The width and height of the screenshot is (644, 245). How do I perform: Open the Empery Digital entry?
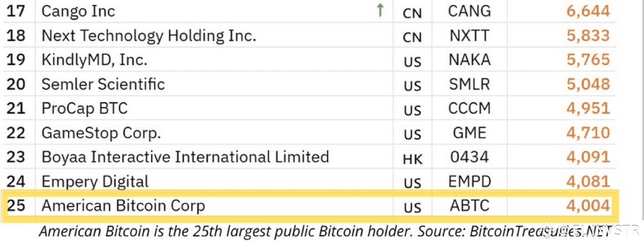(95, 181)
